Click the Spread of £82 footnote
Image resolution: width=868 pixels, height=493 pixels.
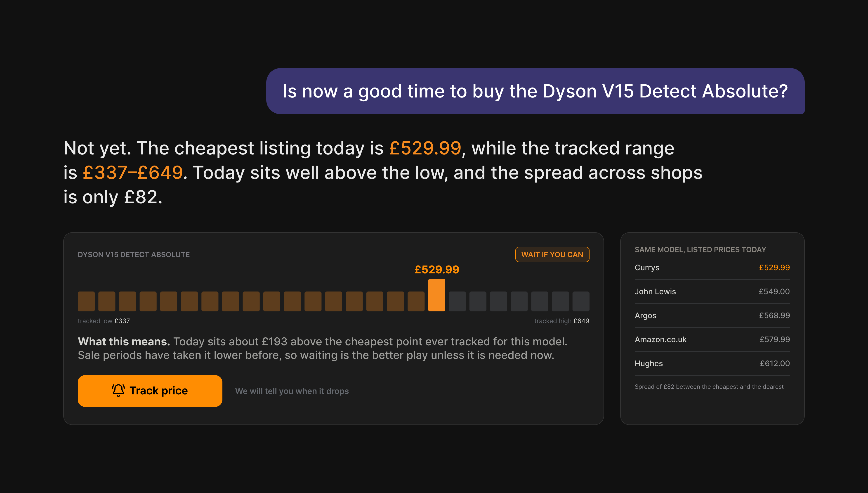click(709, 387)
